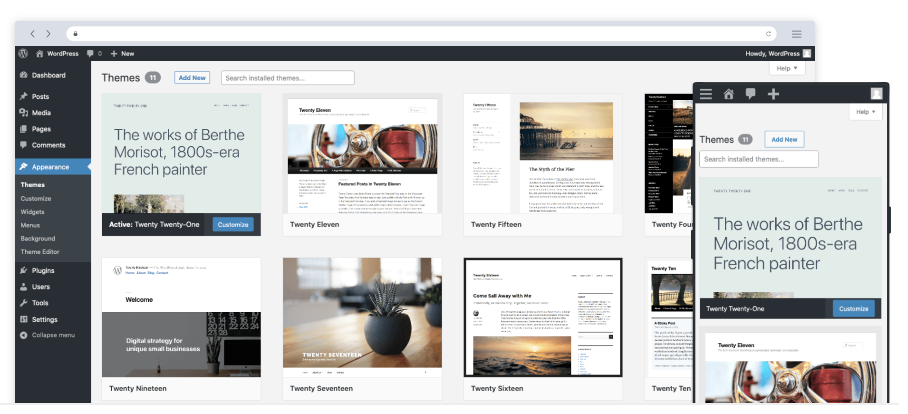This screenshot has width=908, height=414.
Task: Click the Posts pin icon
Action: click(x=24, y=96)
